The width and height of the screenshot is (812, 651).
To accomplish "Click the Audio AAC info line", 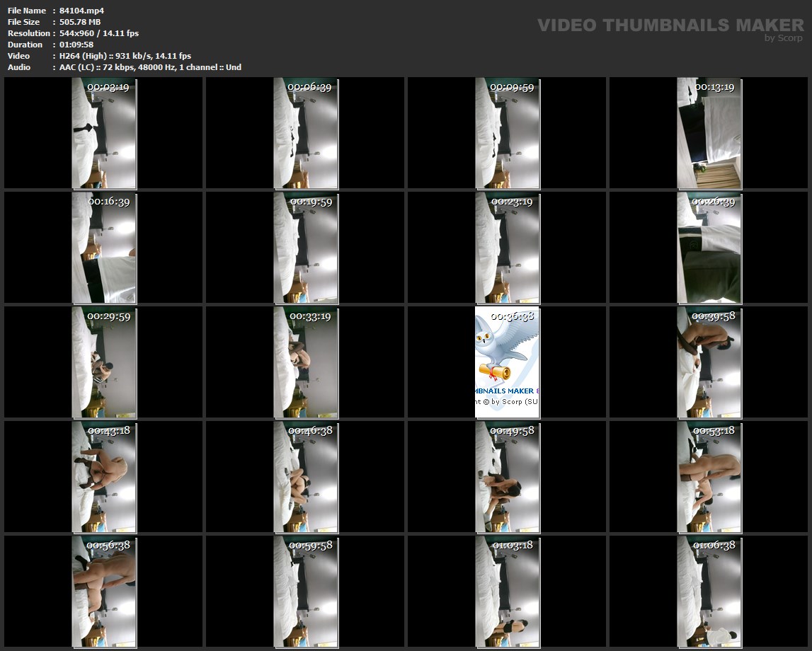I will [150, 67].
